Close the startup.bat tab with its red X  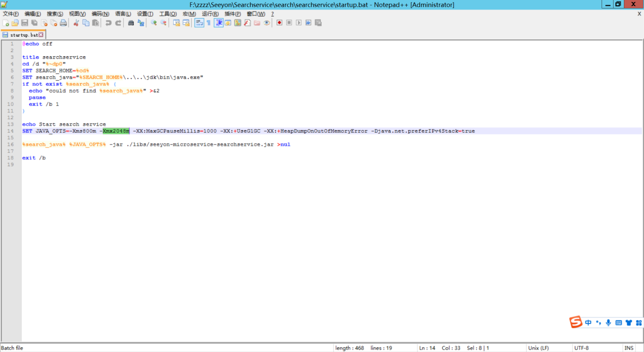pyautogui.click(x=41, y=35)
